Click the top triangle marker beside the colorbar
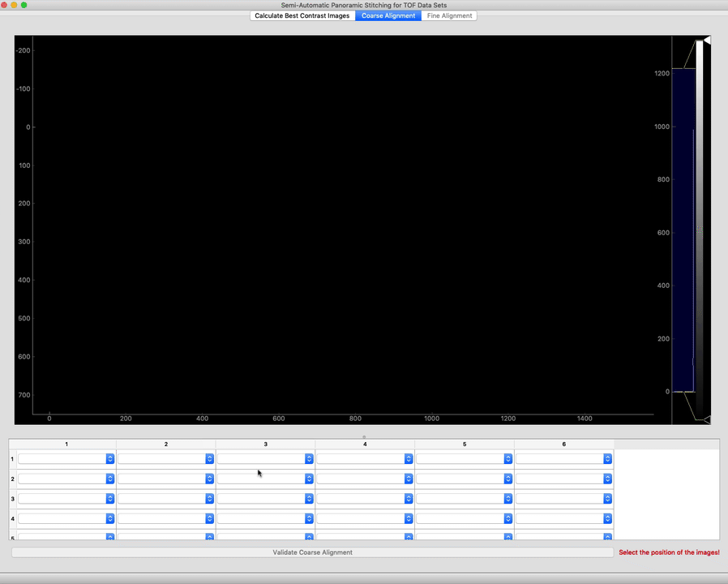 point(704,40)
